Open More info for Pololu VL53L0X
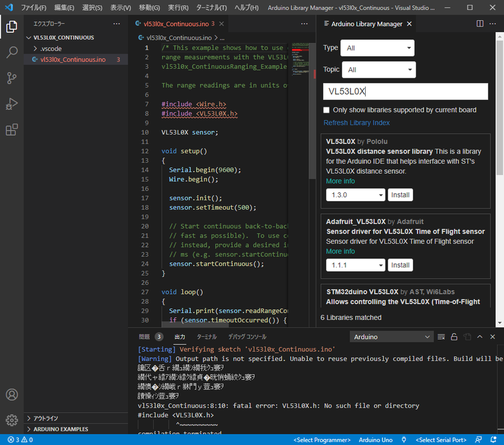Image resolution: width=504 pixels, height=445 pixels. [x=340, y=181]
